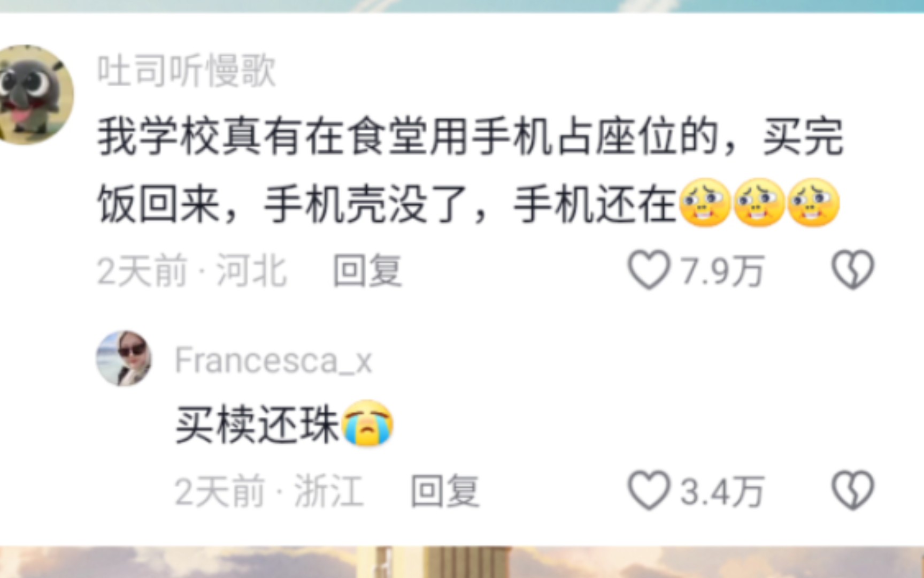Reply to Francesca_x via 回复
924x578 pixels.
coord(445,491)
